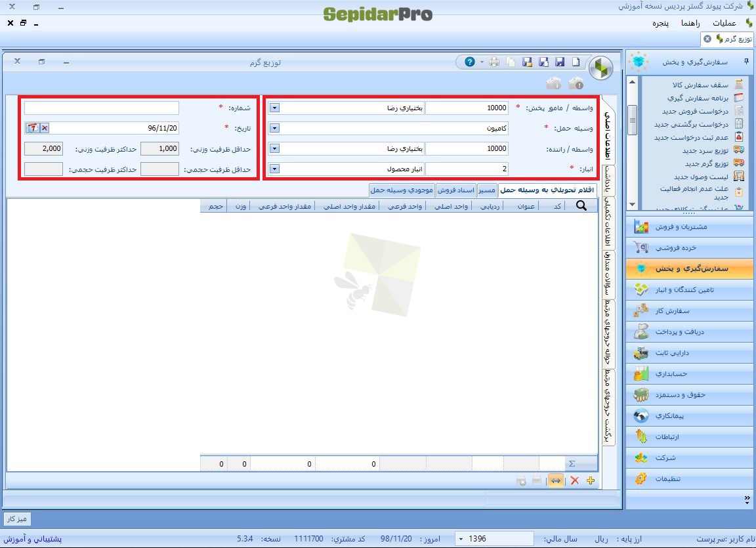Viewport: 756px width, 548px height.
Task: Open the سال مالی 1396 dropdown
Action: click(x=461, y=539)
